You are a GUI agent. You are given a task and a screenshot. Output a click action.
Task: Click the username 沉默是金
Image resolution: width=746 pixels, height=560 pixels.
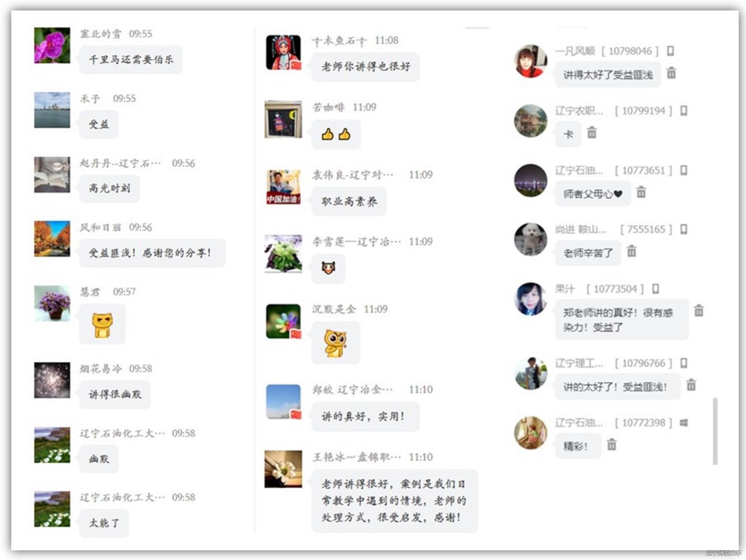(x=334, y=309)
